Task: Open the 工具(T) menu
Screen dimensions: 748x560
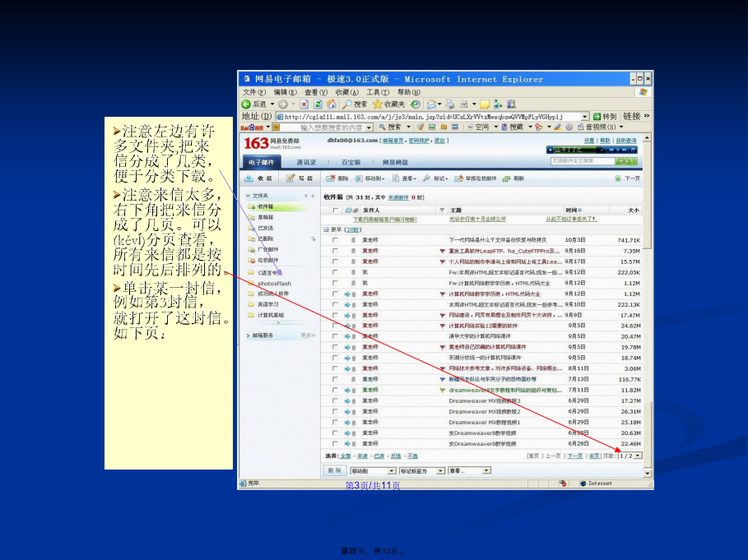Action: (378, 92)
